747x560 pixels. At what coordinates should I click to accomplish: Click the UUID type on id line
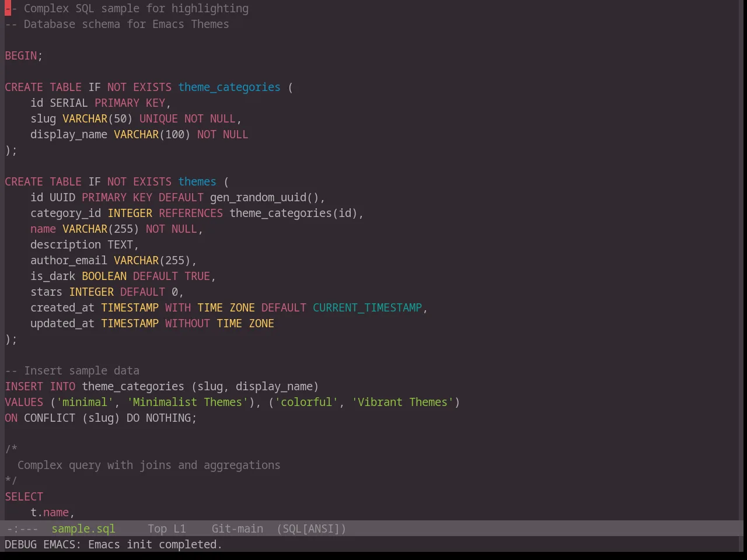pyautogui.click(x=62, y=197)
